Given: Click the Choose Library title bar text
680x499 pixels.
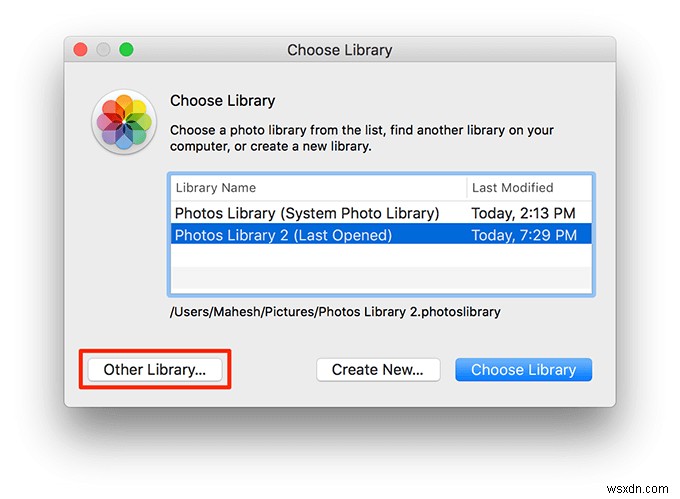Looking at the screenshot, I should click(339, 50).
